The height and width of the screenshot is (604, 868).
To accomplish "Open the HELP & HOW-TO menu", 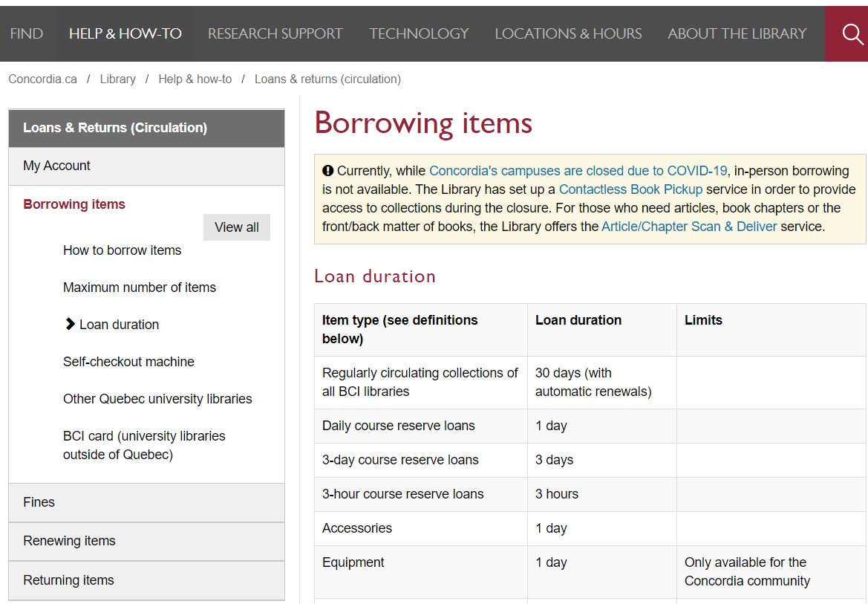I will click(x=125, y=33).
